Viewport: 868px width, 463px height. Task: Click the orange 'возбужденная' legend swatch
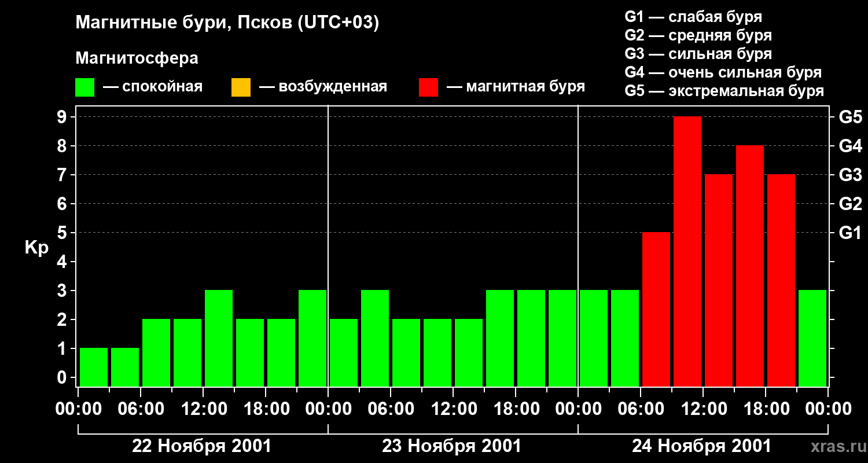[241, 87]
